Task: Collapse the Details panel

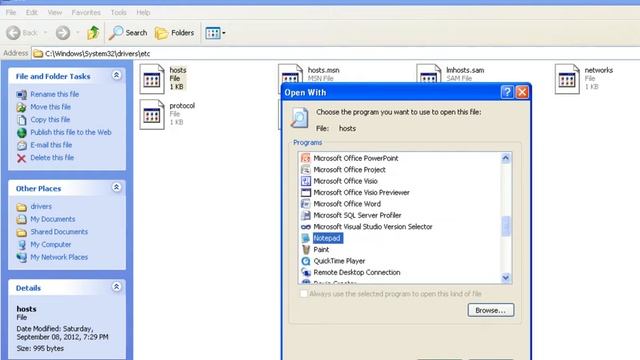Action: [116, 287]
